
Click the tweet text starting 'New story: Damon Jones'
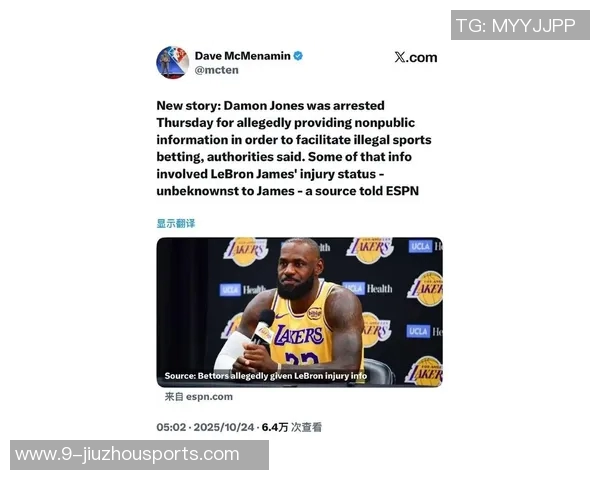(x=294, y=148)
